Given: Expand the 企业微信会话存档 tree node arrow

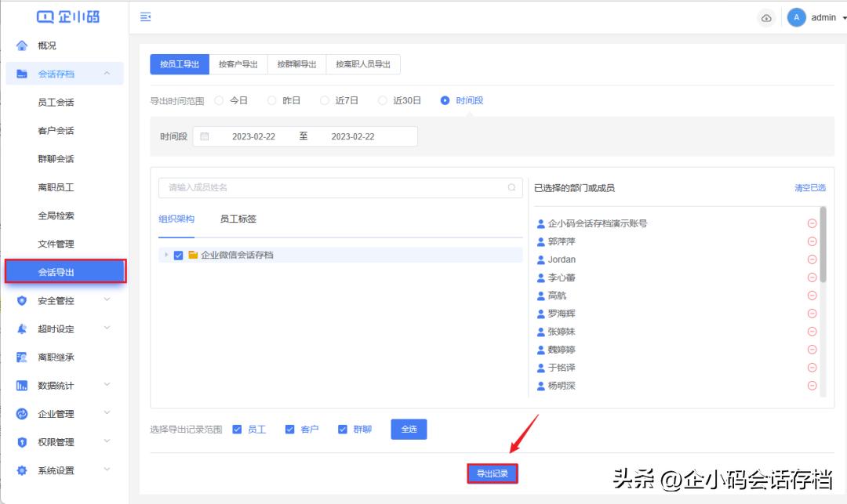Looking at the screenshot, I should [x=165, y=255].
